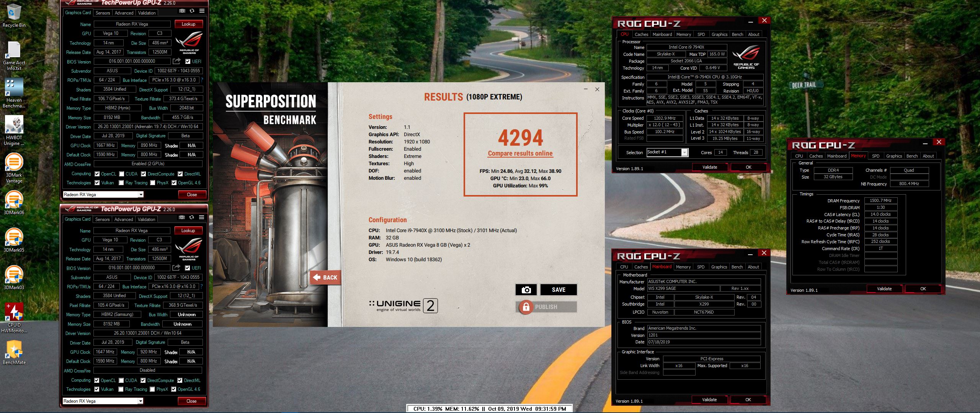This screenshot has width=980, height=413.
Task: Click BIOS share icon in bottom GPU-Z window
Action: click(176, 268)
